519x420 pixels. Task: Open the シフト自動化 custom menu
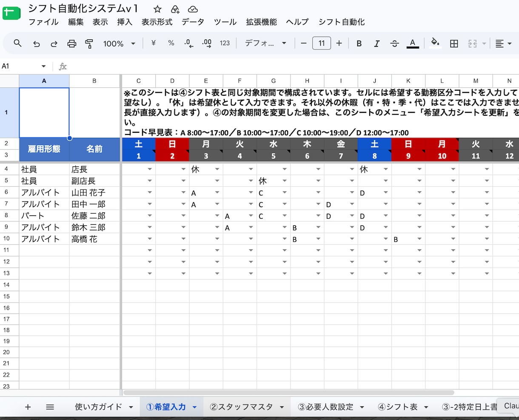click(x=342, y=22)
